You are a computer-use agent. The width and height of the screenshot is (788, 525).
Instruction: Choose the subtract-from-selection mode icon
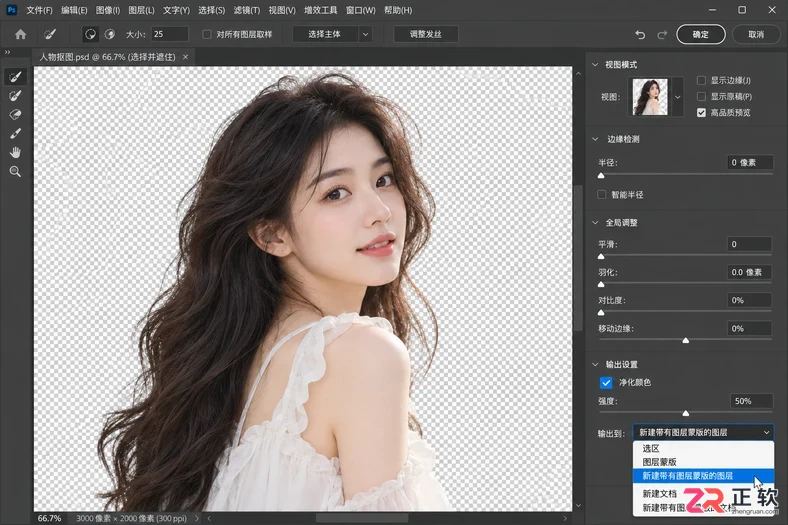(110, 34)
